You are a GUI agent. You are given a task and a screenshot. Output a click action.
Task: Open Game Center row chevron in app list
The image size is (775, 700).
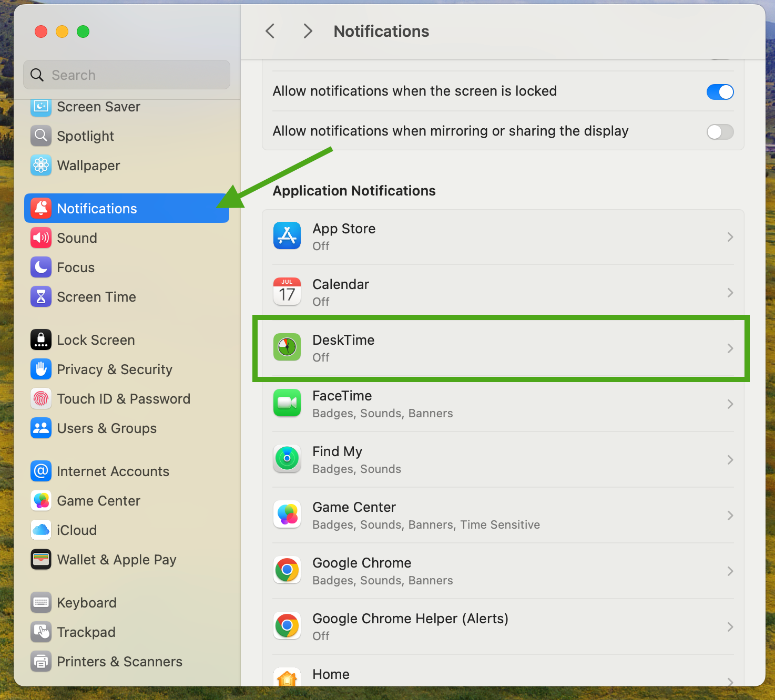click(730, 516)
